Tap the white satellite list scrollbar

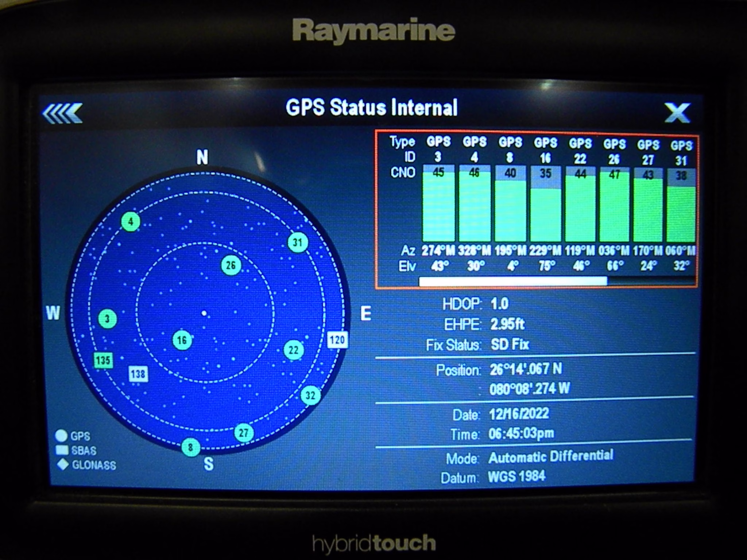513,281
